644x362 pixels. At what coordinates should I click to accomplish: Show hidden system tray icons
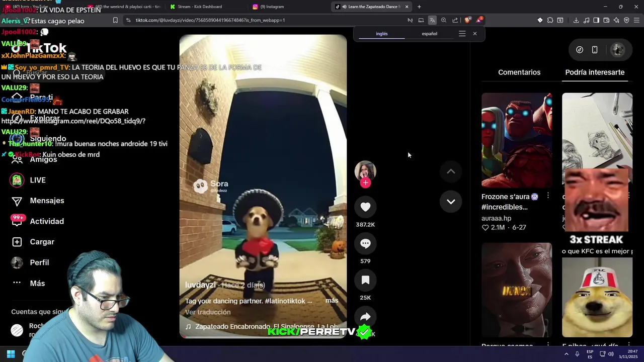coord(566,354)
